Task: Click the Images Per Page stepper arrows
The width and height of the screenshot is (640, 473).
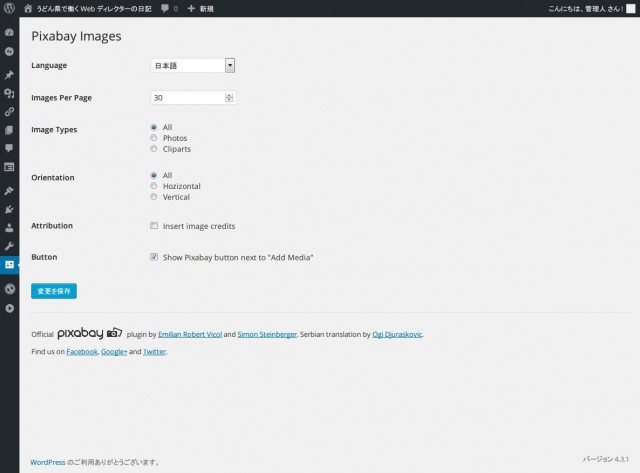Action: pyautogui.click(x=229, y=98)
